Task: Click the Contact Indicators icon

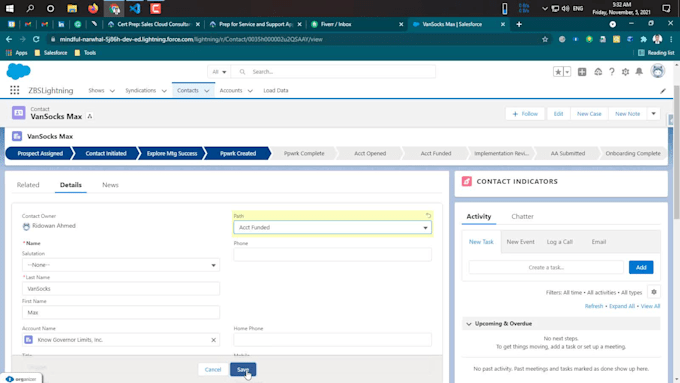Action: (467, 181)
